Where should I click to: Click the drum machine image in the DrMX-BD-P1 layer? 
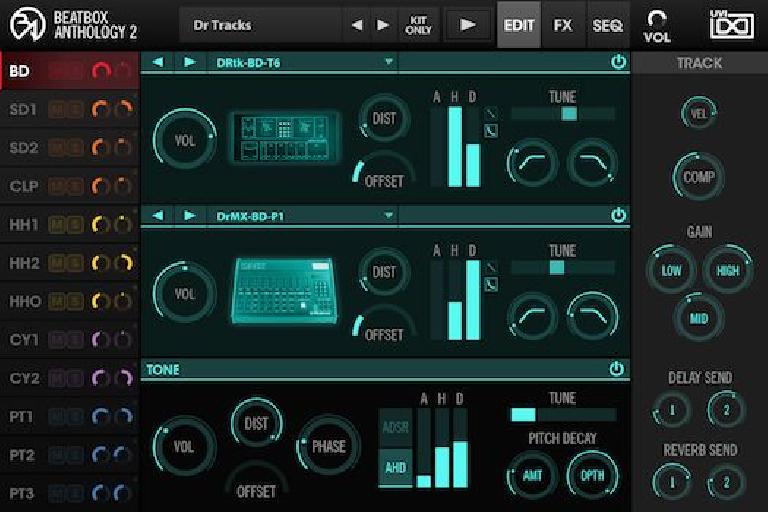click(285, 291)
